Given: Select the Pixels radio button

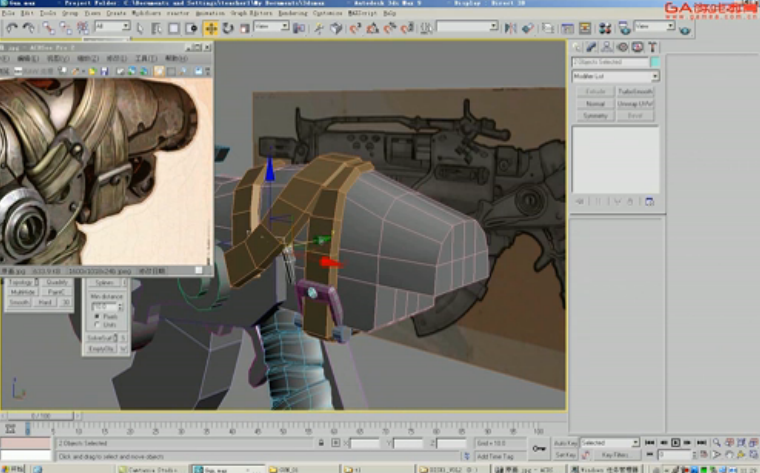Looking at the screenshot, I should point(97,316).
